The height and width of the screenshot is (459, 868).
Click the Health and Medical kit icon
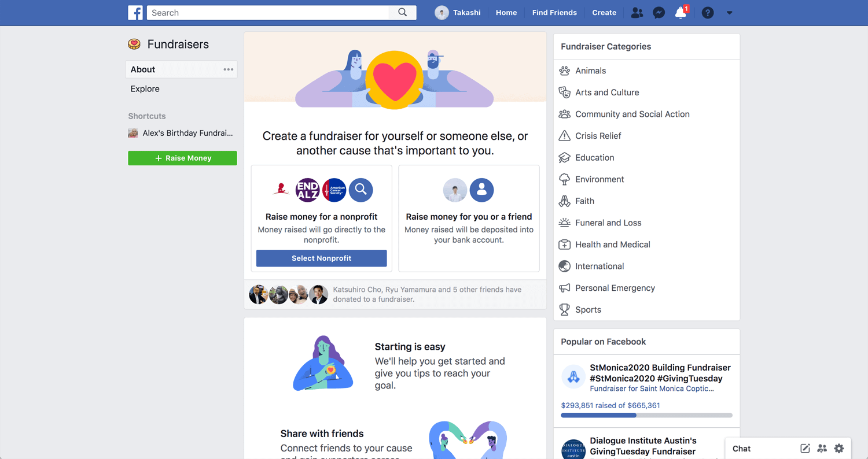coord(564,245)
